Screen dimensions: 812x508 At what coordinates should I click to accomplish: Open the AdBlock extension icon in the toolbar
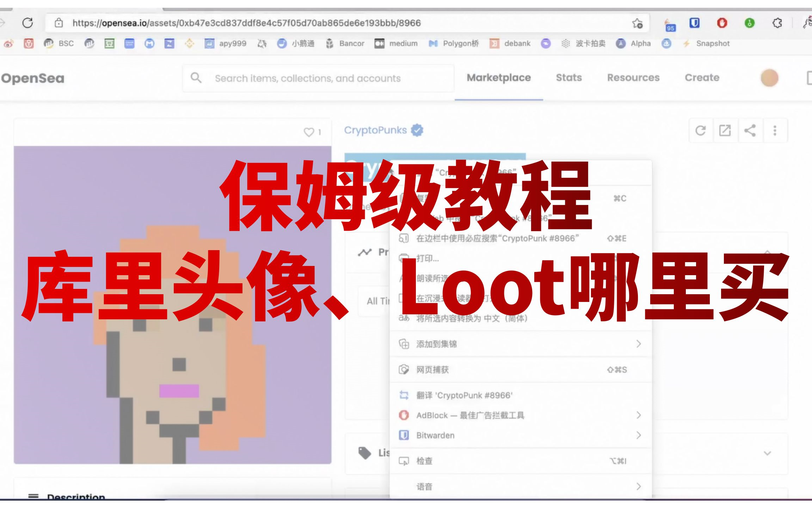(722, 23)
